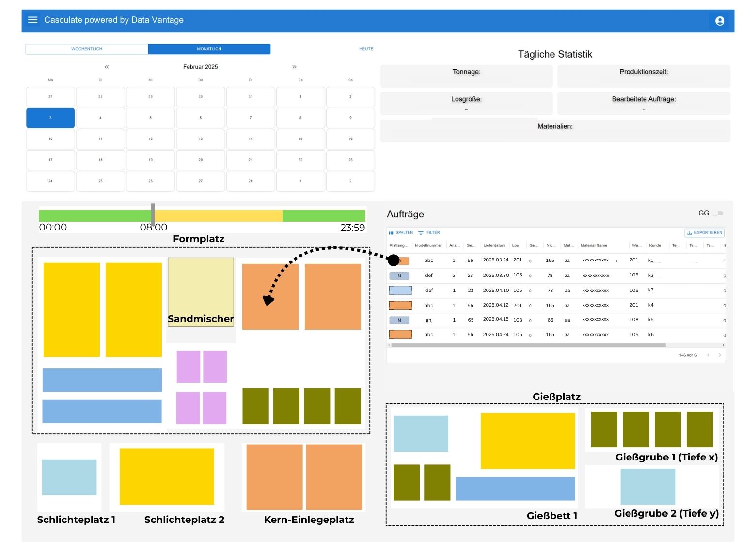Screen dimensions: 756x552
Task: Select February 14 in the calendar
Action: pos(251,139)
